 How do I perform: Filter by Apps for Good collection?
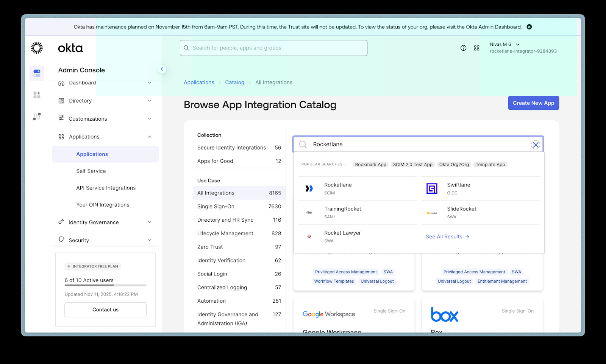point(239,161)
